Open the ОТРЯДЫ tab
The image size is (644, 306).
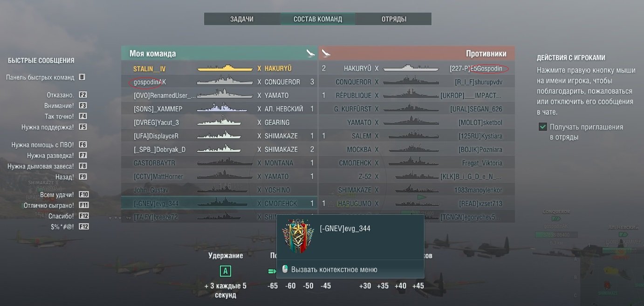click(x=394, y=19)
